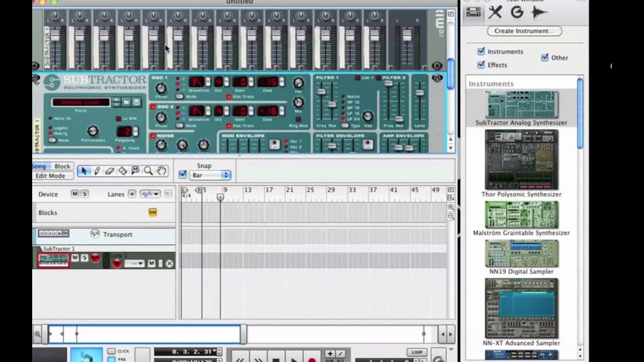Viewport: 644px width, 362px height.
Task: Arm the SubTractor 1 track record icon
Action: pos(94,258)
